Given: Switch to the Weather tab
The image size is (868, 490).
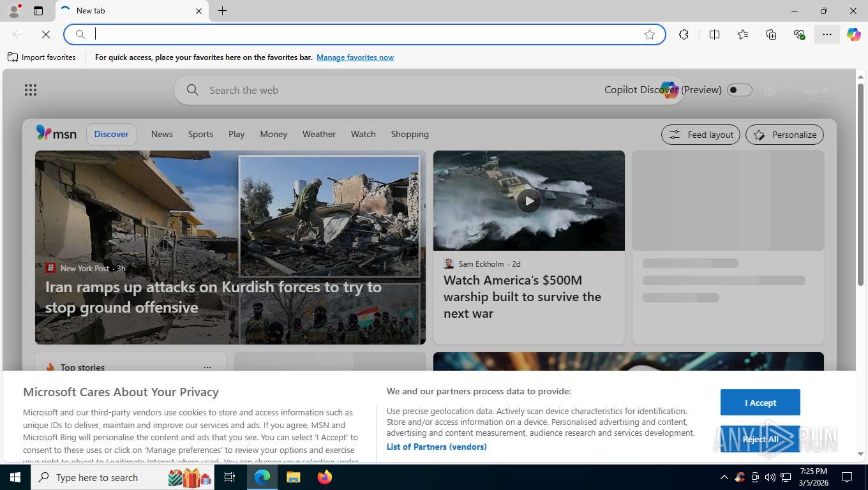Looking at the screenshot, I should [318, 134].
